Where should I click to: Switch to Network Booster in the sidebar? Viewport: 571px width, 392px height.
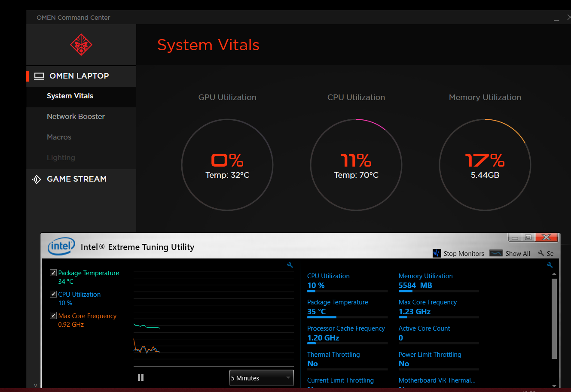click(x=76, y=116)
